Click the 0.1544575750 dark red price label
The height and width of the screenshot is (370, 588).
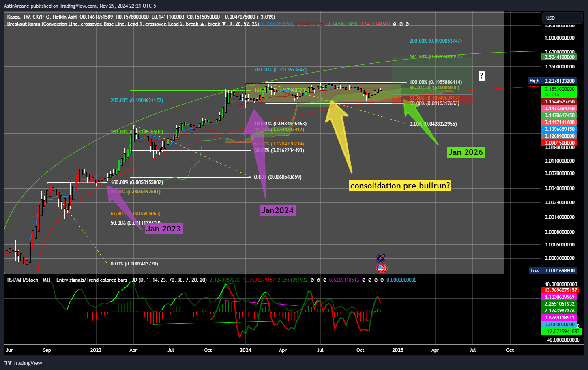click(559, 102)
